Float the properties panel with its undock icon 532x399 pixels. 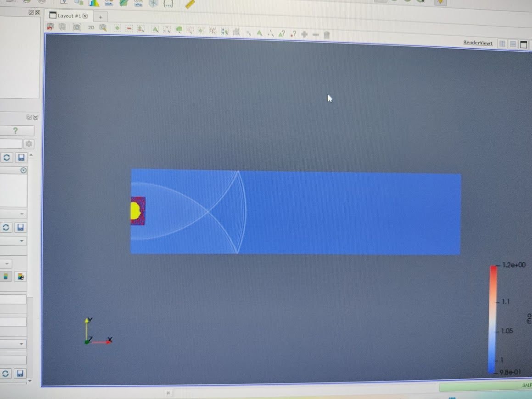pos(29,117)
